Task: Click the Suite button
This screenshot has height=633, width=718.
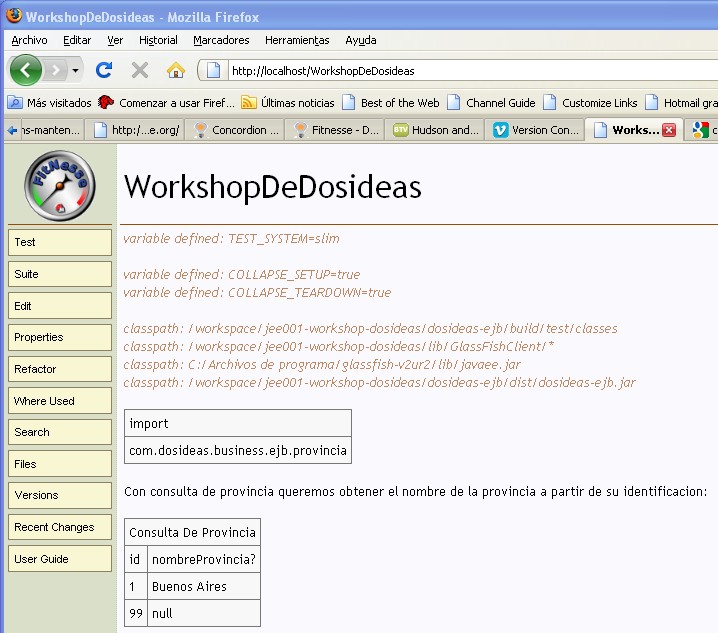Action: [x=60, y=274]
